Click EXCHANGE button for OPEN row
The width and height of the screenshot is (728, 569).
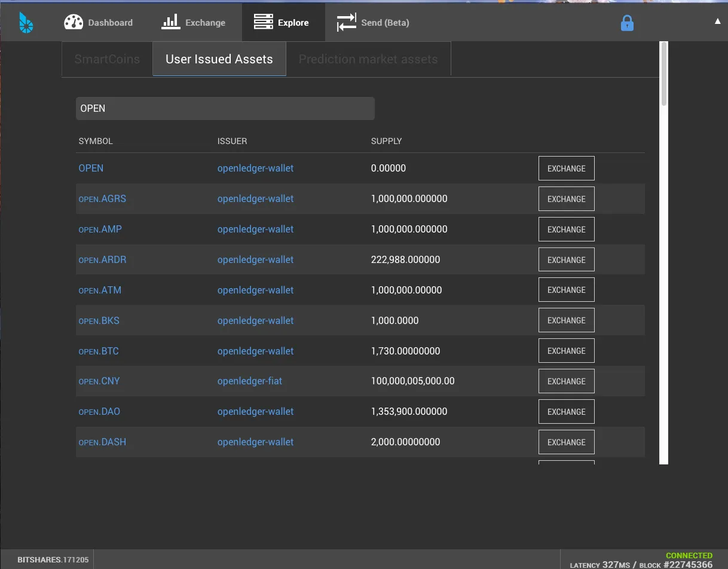(567, 169)
